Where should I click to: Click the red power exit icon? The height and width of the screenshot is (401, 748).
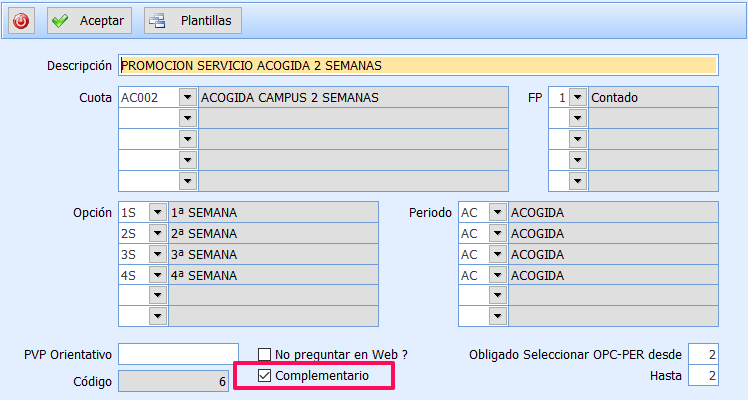tap(21, 20)
